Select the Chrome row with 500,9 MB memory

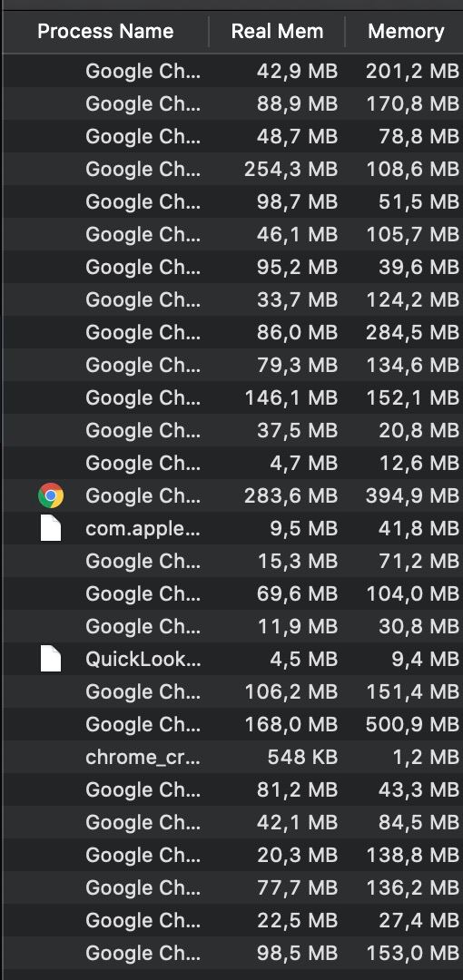click(x=232, y=724)
